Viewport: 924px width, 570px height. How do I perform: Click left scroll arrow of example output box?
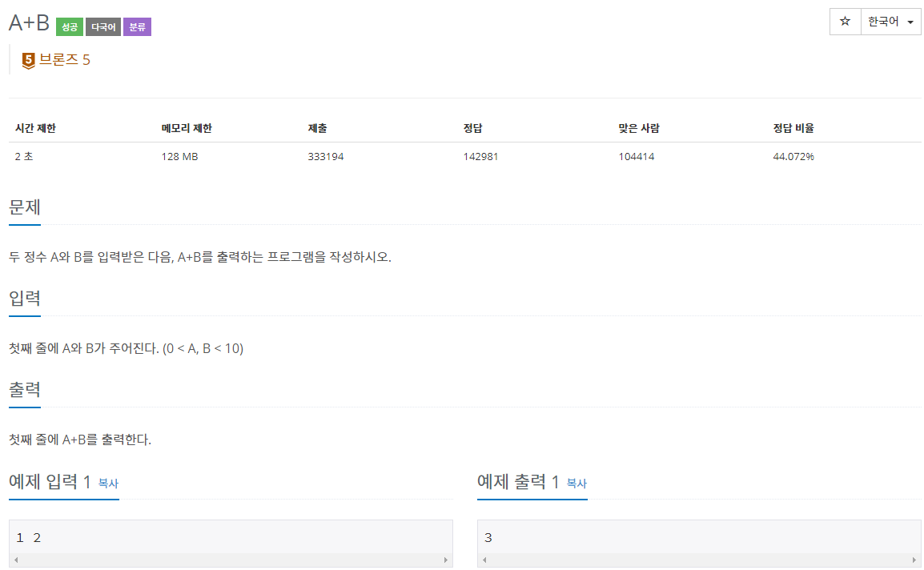[x=484, y=560]
